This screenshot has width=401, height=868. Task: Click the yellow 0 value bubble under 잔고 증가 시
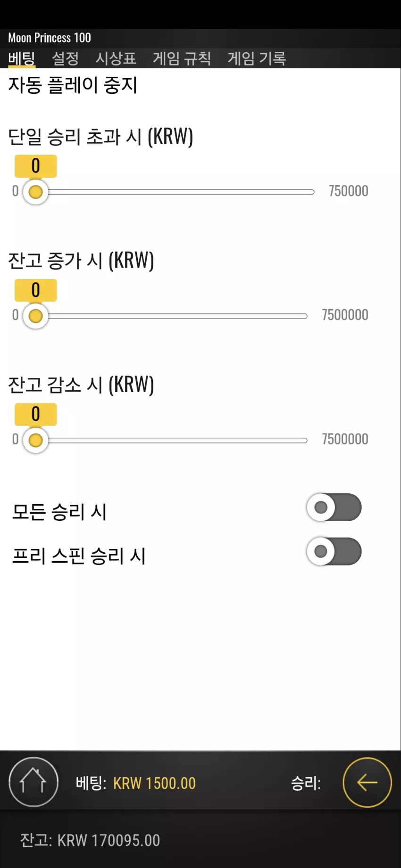point(36,290)
